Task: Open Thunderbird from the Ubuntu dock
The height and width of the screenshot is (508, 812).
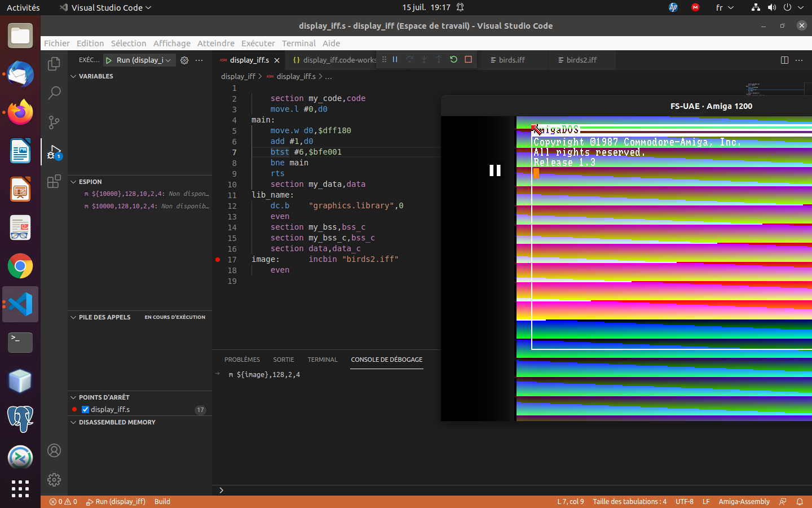Action: click(20, 74)
